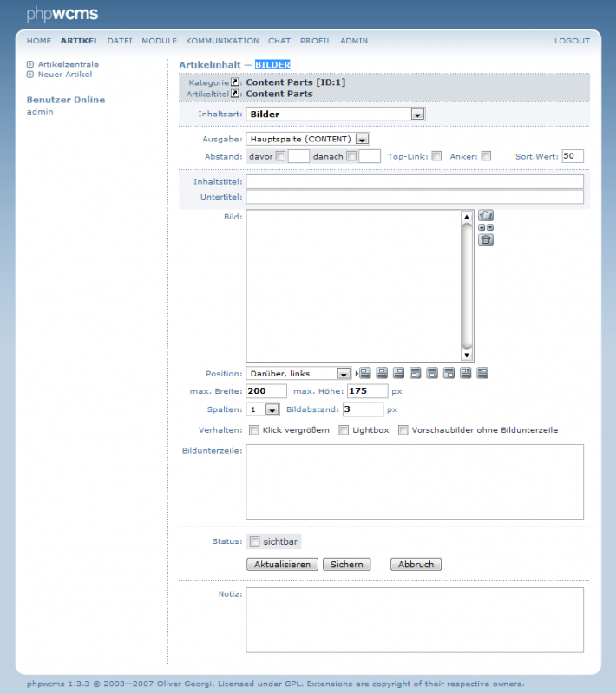Open the Spalten dropdown
This screenshot has width=616, height=694.
272,409
